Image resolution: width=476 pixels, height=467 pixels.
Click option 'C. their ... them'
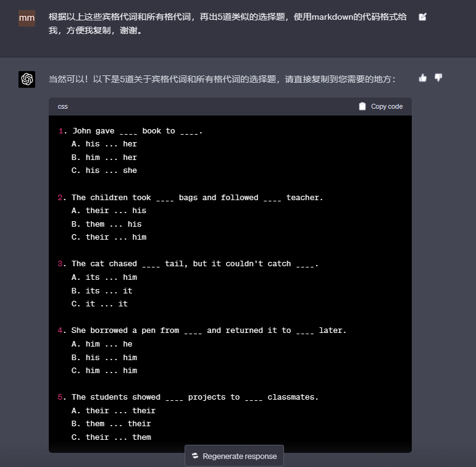pyautogui.click(x=111, y=437)
